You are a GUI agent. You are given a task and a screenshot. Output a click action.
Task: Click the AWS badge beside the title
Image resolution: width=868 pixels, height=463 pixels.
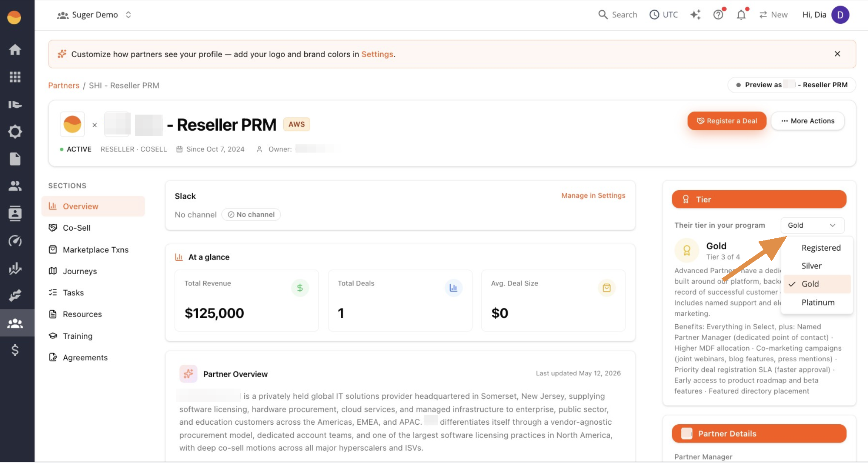297,124
